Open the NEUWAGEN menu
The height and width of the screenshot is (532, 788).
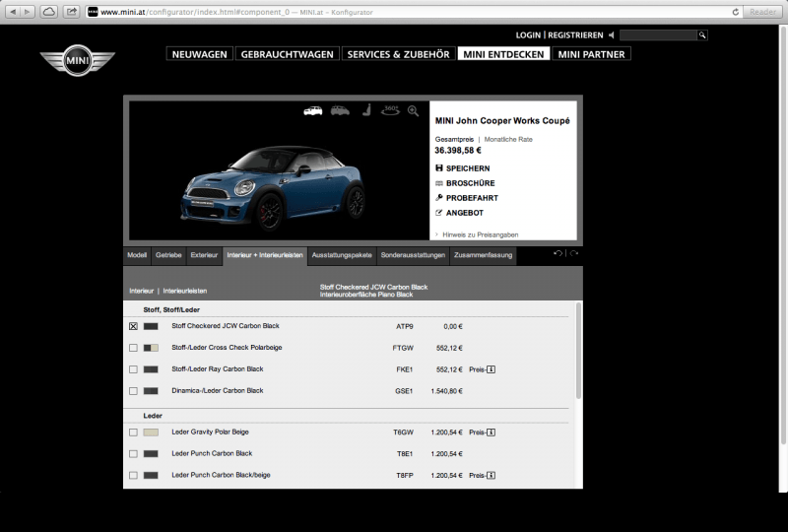pos(200,54)
